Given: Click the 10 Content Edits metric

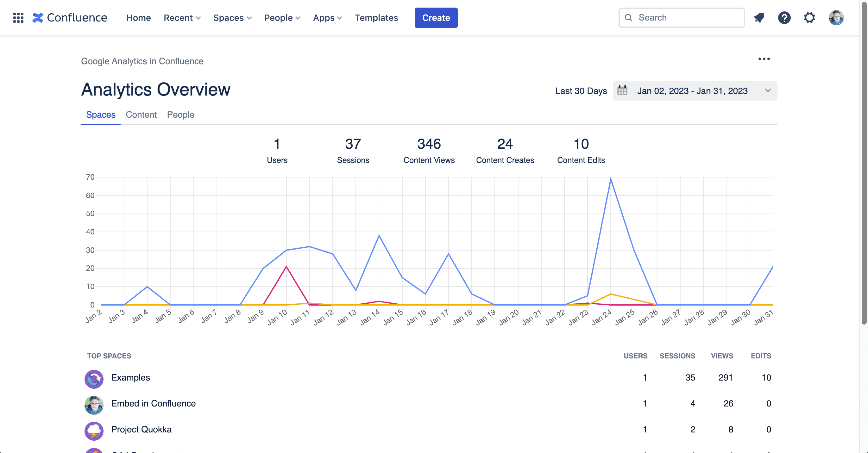Looking at the screenshot, I should (x=581, y=151).
